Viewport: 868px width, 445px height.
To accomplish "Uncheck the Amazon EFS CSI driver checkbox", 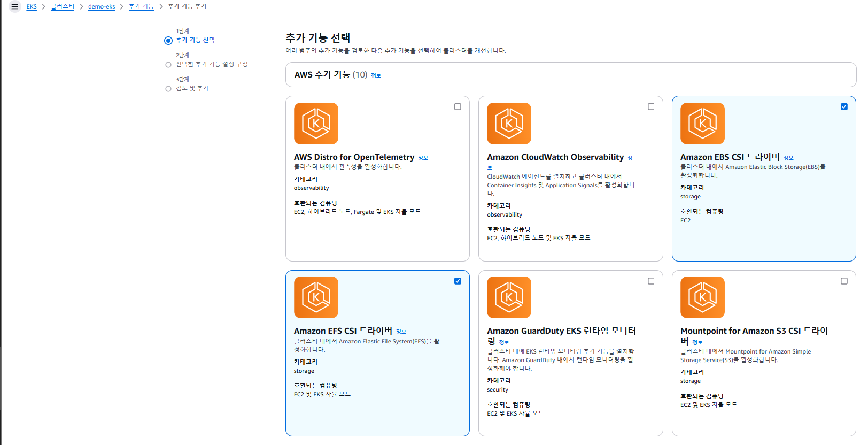I will [x=458, y=281].
